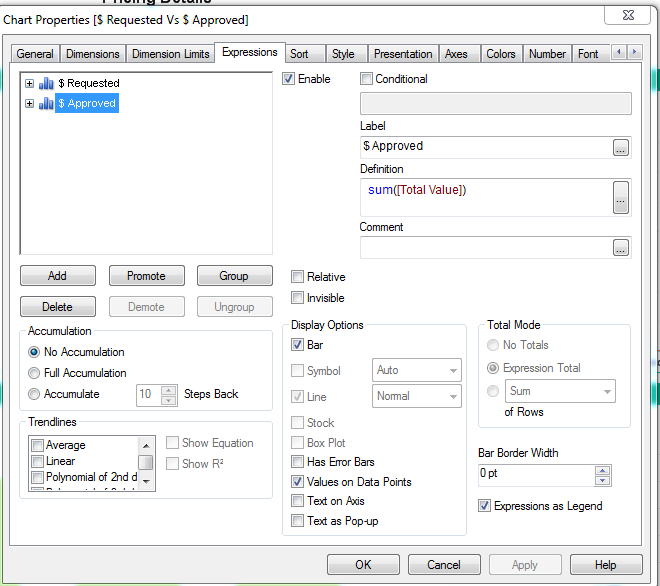Open the Presentation tab
This screenshot has width=660, height=586.
(x=403, y=54)
